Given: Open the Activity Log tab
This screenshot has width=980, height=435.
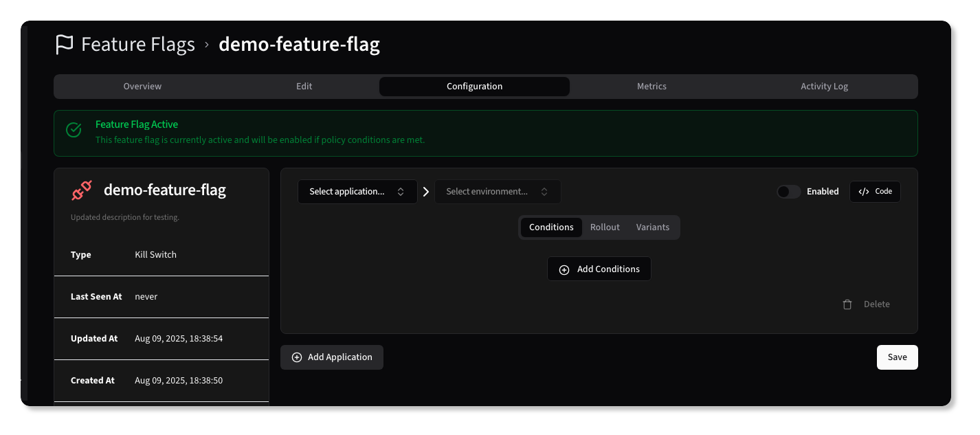Looking at the screenshot, I should [x=823, y=86].
